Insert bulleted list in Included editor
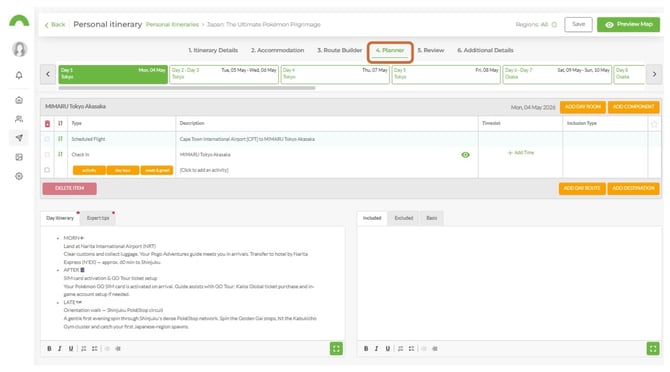This screenshot has width=670, height=372. pyautogui.click(x=411, y=349)
